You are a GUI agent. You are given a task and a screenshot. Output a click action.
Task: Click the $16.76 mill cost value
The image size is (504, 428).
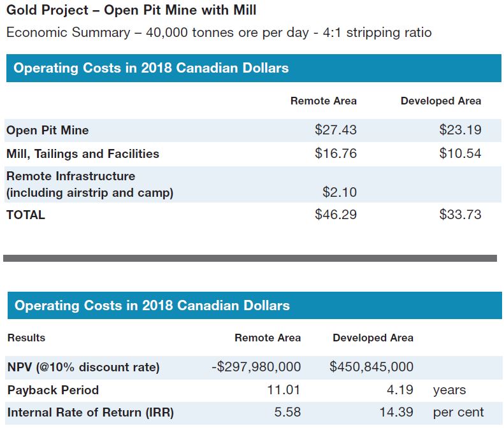tap(336, 153)
